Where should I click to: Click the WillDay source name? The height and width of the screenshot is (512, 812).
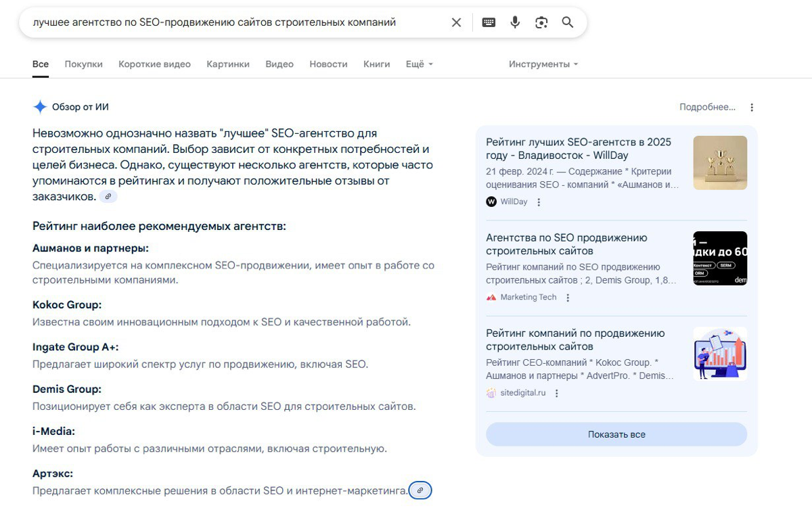point(514,202)
